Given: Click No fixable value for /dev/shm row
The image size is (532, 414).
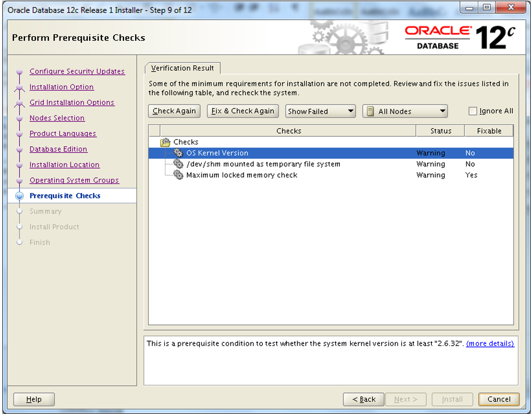Looking at the screenshot, I should point(470,164).
